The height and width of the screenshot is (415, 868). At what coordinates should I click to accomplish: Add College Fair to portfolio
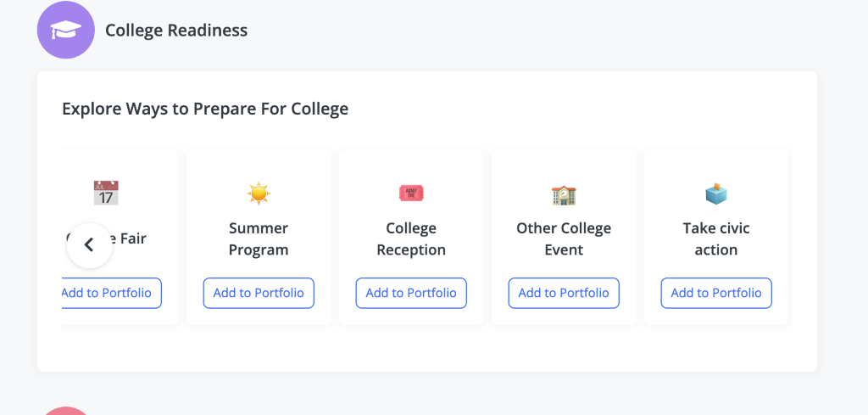111,293
